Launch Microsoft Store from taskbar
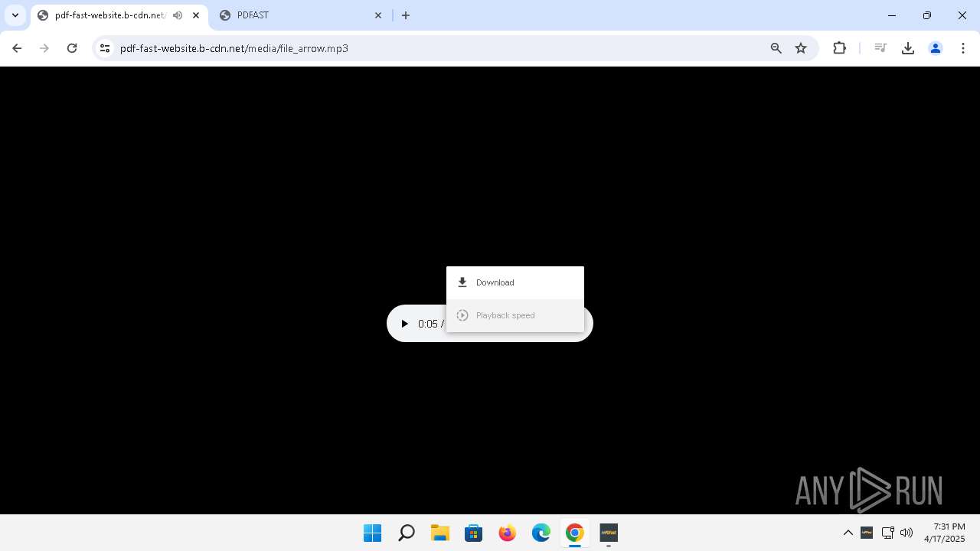980x551 pixels. 474,533
